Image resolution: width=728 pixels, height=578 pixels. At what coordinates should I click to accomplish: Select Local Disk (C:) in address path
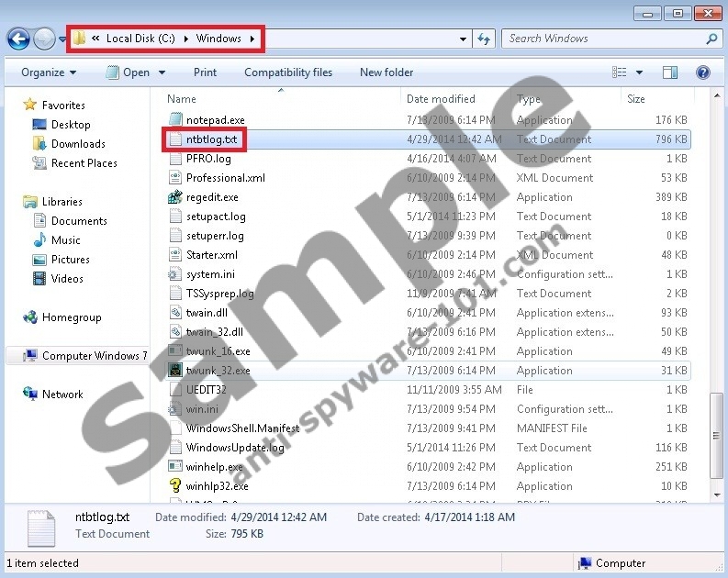coord(140,38)
